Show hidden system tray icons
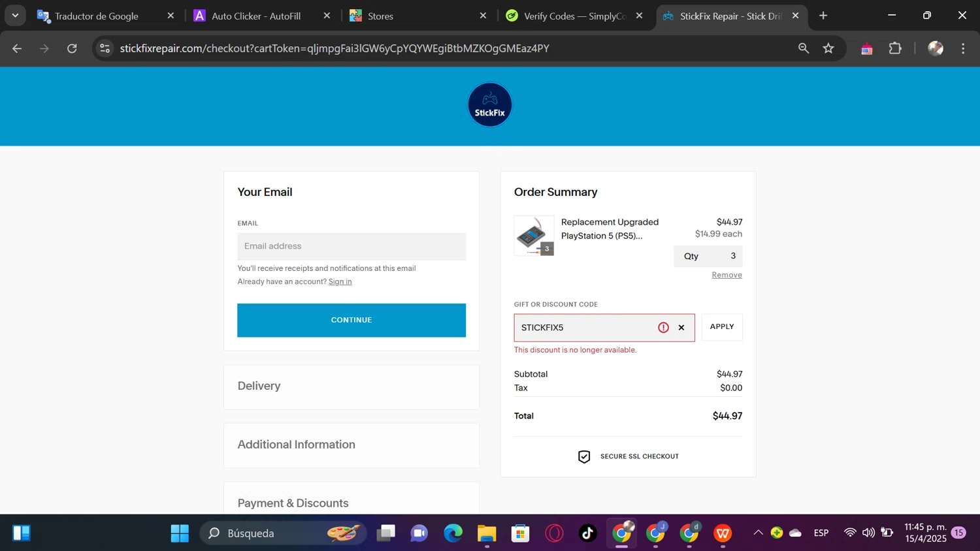The height and width of the screenshot is (551, 980). (759, 533)
